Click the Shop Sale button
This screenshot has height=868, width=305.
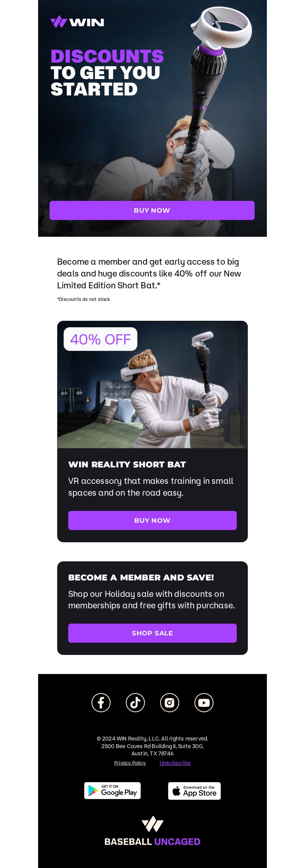point(152,633)
